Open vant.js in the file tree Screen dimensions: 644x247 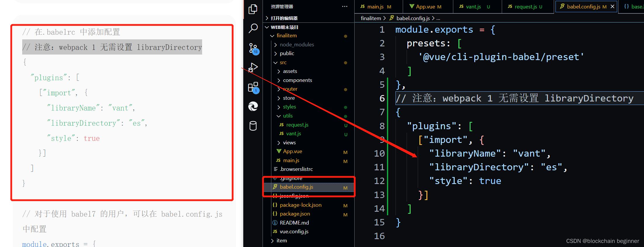308,134
